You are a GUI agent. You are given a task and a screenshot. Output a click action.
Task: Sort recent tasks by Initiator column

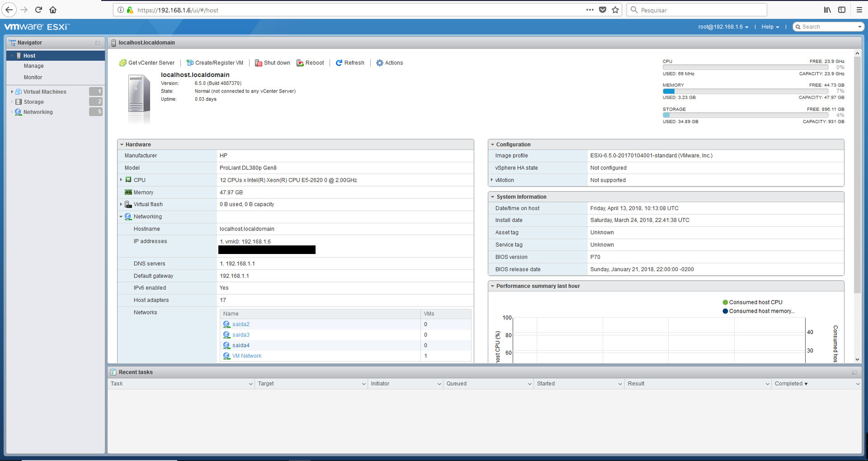click(406, 384)
